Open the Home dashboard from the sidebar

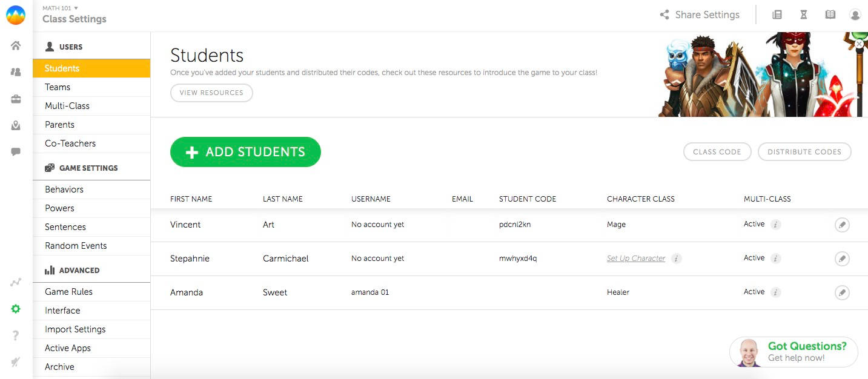pyautogui.click(x=16, y=45)
